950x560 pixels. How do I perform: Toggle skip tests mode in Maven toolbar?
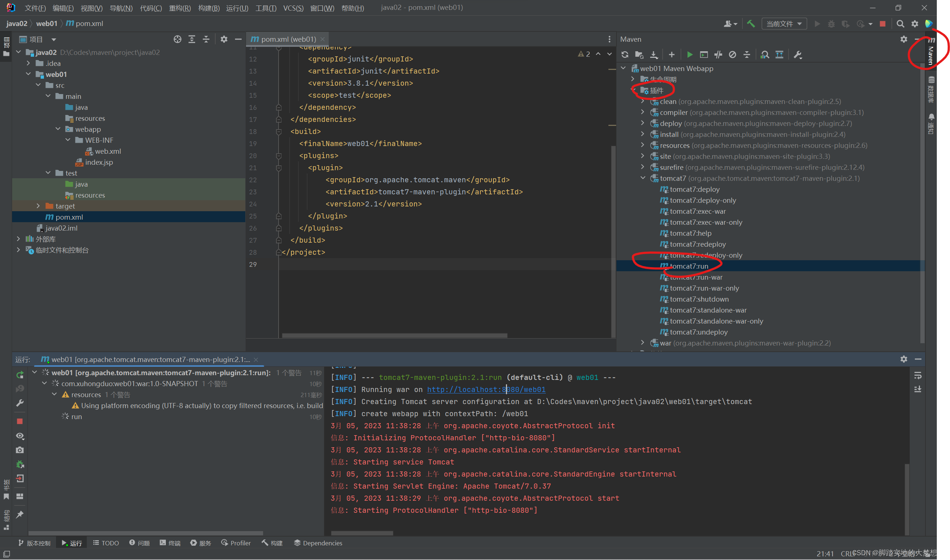coord(732,55)
